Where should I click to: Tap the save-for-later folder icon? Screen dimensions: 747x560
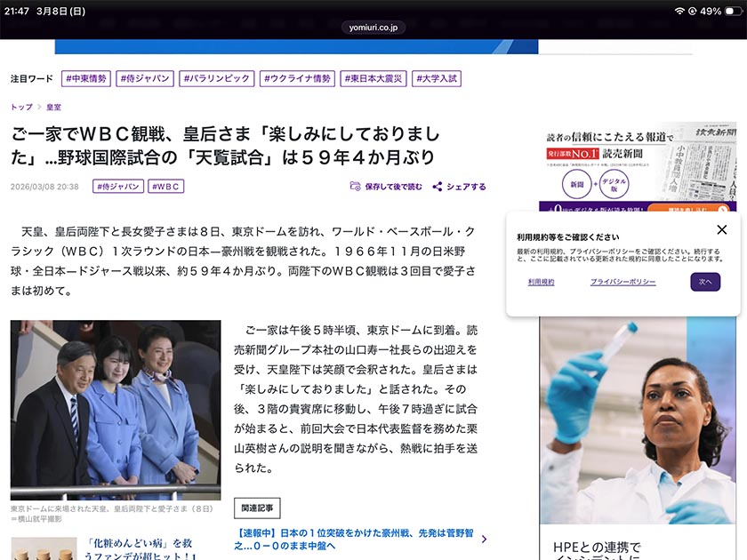click(356, 187)
